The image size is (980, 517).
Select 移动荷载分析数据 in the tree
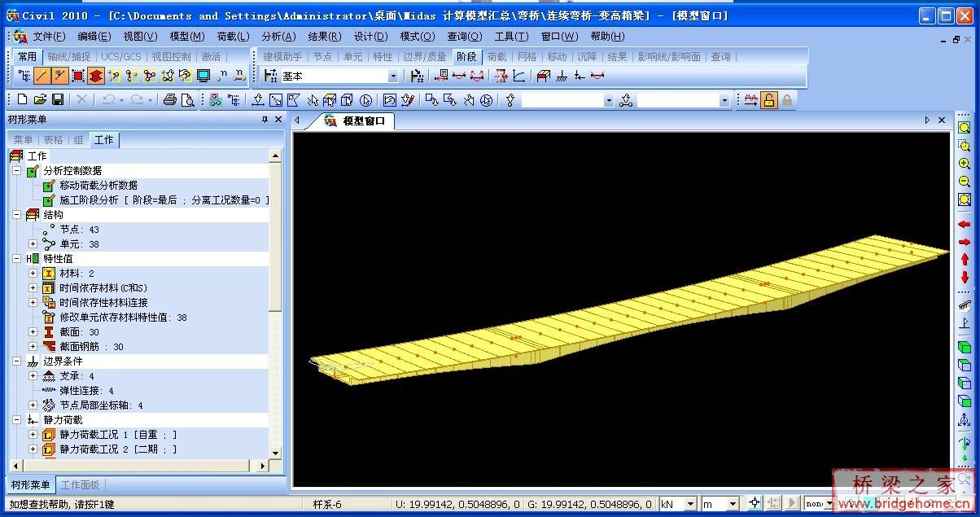coord(98,186)
